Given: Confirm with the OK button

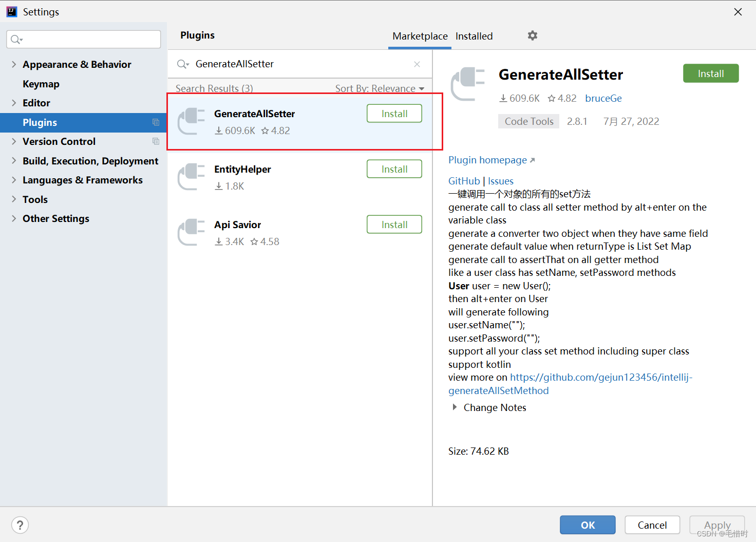Looking at the screenshot, I should coord(588,525).
